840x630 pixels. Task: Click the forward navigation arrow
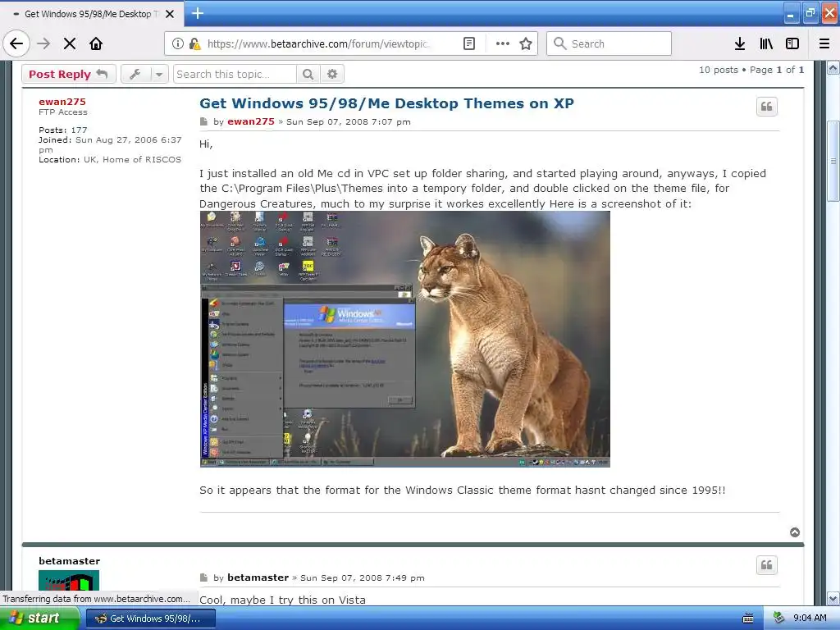[44, 43]
